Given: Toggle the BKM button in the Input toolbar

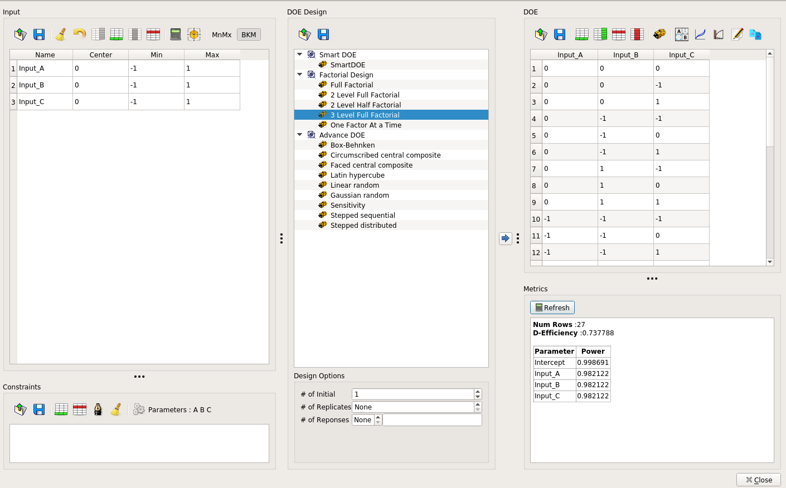Looking at the screenshot, I should (249, 35).
